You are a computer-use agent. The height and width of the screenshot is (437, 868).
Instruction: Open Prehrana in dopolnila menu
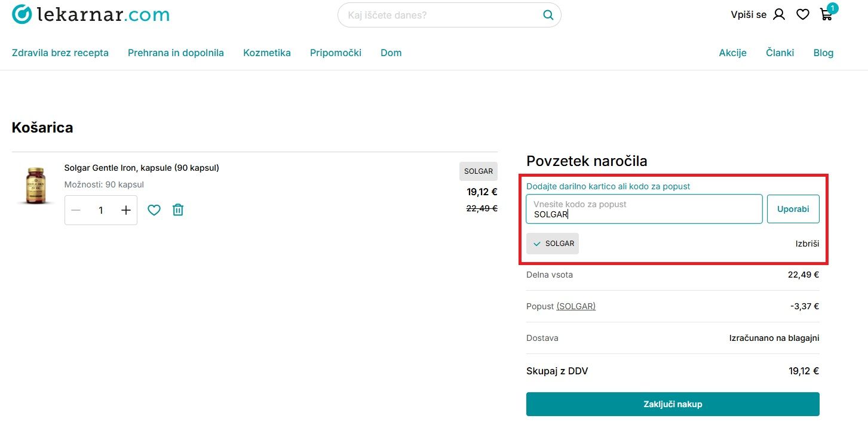coord(176,53)
